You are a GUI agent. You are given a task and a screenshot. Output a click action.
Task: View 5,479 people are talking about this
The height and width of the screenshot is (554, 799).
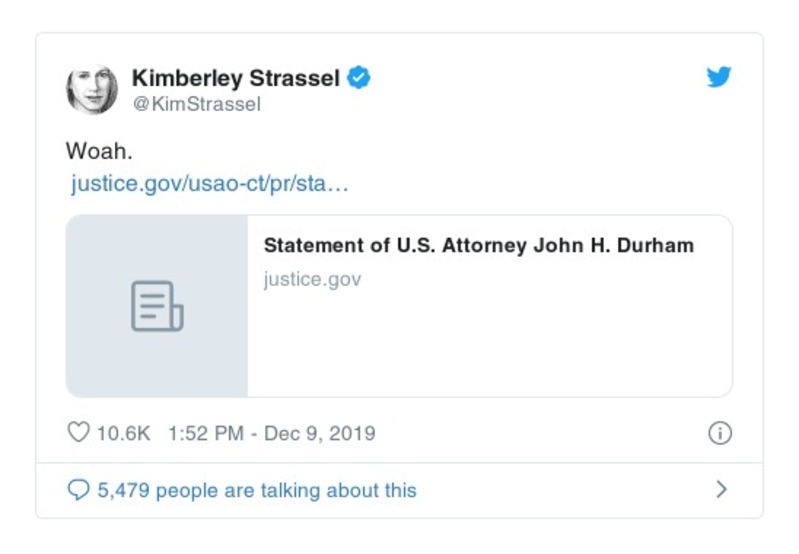pos(256,490)
